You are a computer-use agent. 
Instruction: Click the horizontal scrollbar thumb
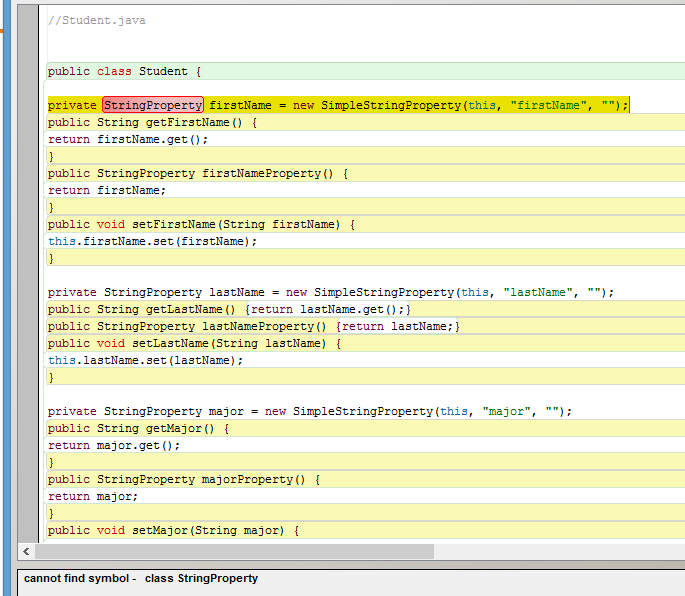click(x=234, y=552)
